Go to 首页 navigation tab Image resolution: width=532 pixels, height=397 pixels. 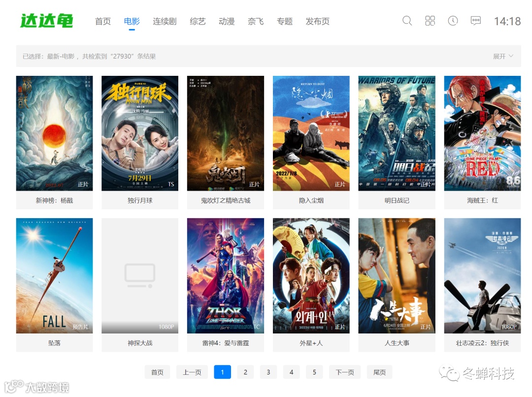[103, 21]
